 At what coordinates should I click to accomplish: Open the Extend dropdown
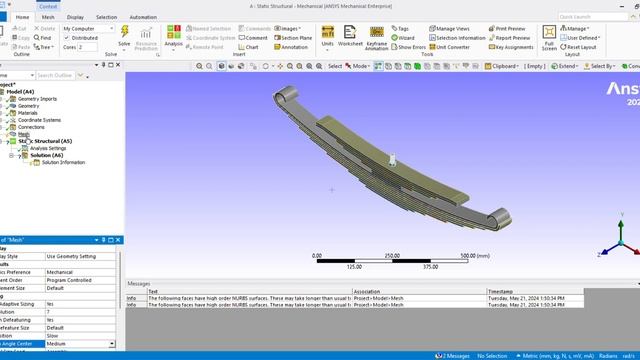[x=564, y=66]
